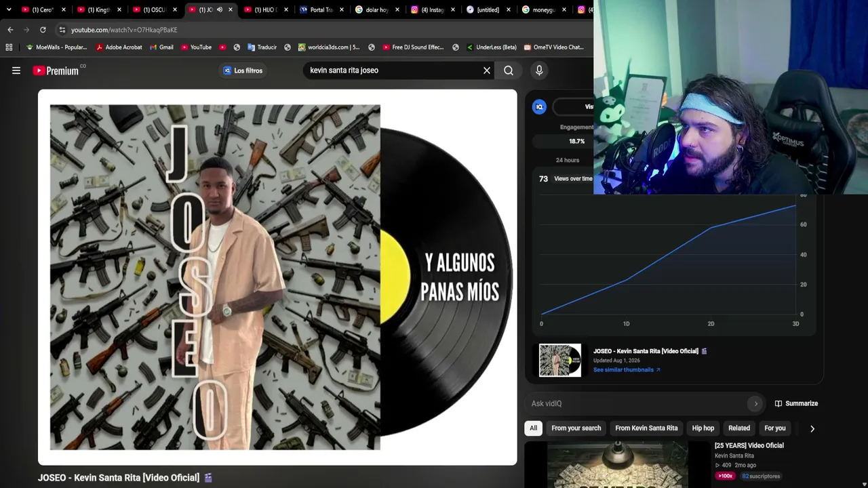Send the Ask vidIQ prompt arrow

click(x=755, y=404)
